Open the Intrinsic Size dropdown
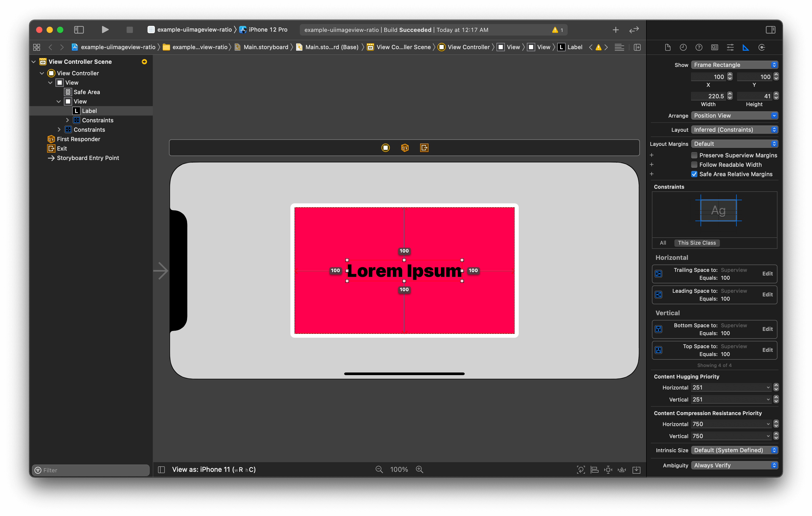 click(734, 450)
